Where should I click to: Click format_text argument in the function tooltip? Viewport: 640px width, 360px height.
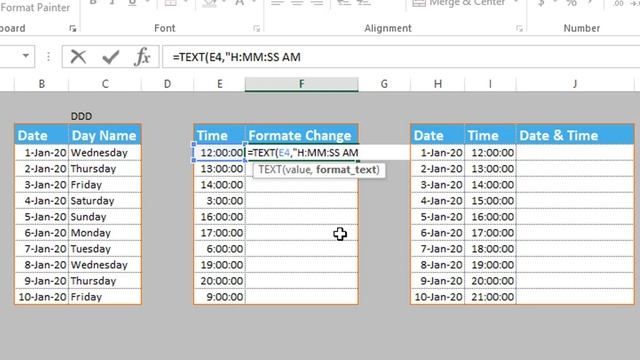347,169
